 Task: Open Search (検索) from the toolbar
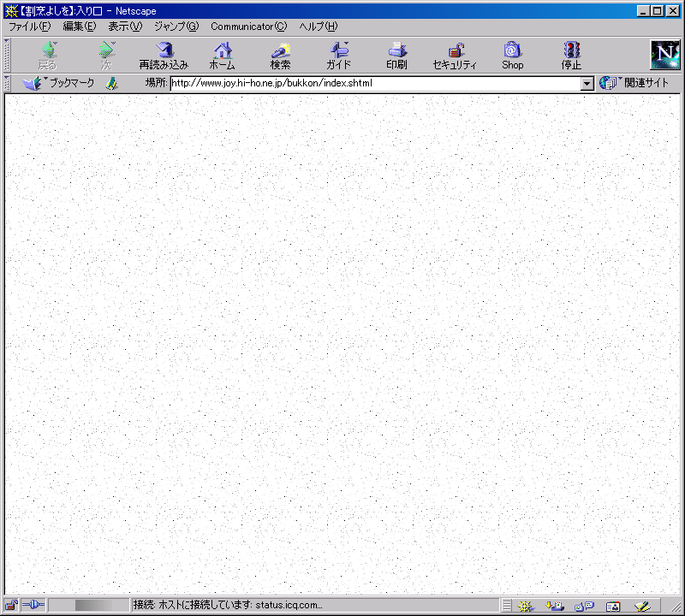coord(280,56)
